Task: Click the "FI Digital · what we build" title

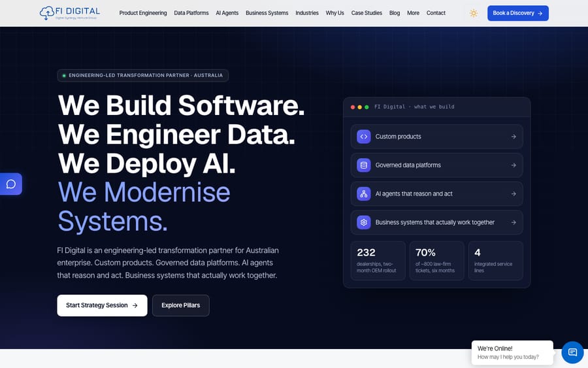Action: [414, 107]
